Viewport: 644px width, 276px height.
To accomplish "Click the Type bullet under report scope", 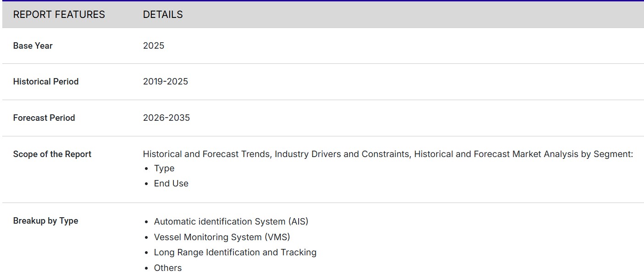I will click(x=164, y=169).
